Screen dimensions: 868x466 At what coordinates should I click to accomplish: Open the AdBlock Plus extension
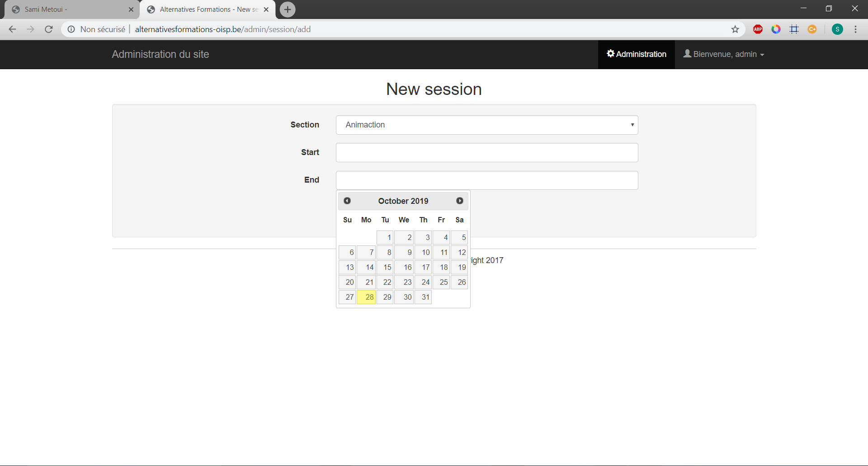point(758,29)
